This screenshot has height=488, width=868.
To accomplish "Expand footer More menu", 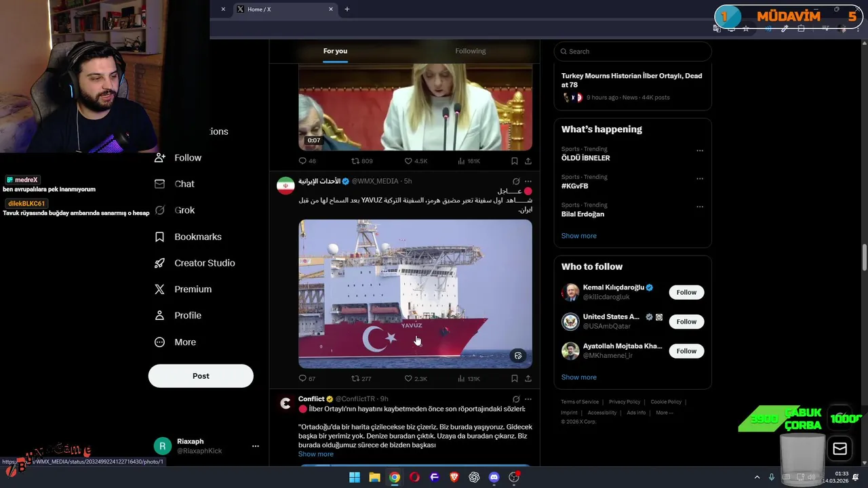I will [664, 413].
